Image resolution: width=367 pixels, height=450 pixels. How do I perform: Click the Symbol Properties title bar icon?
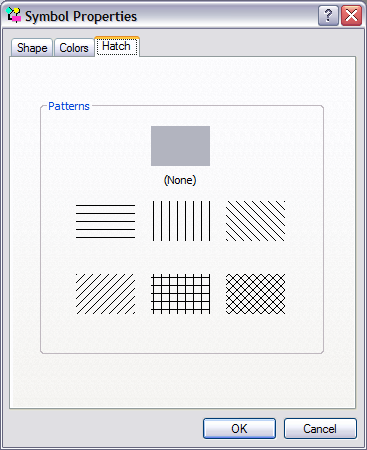pos(14,15)
